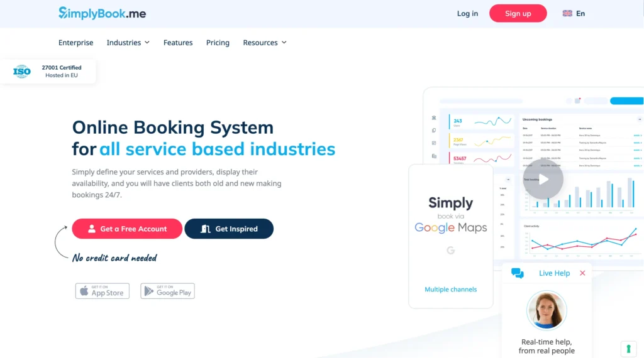
Task: Click the ISO certification badge icon
Action: point(22,72)
